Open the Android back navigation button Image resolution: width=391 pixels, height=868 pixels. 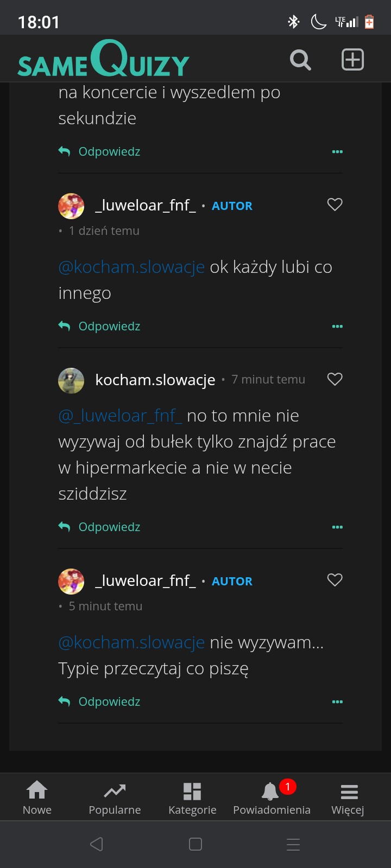97,844
